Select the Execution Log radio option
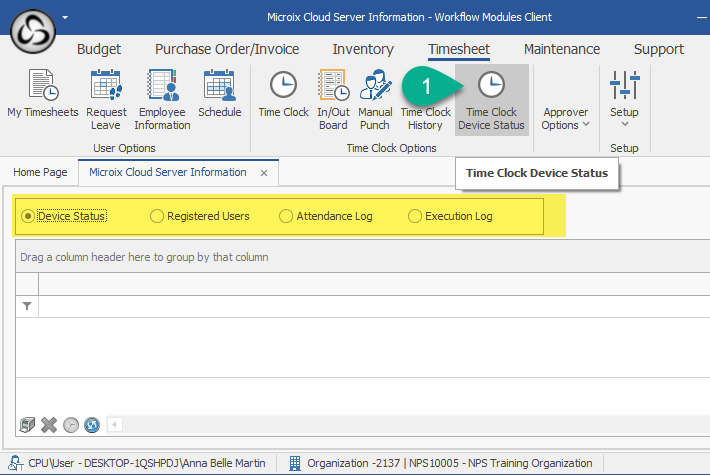Image resolution: width=710 pixels, height=475 pixels. pos(416,216)
